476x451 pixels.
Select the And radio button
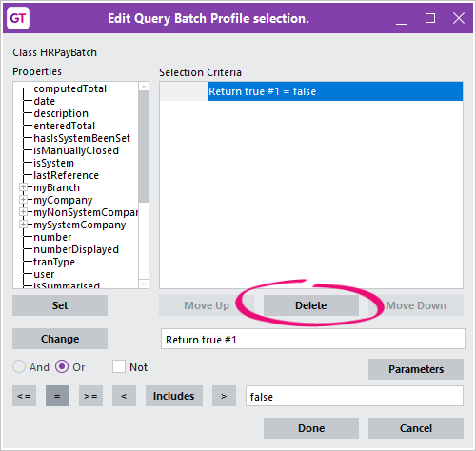coord(19,367)
